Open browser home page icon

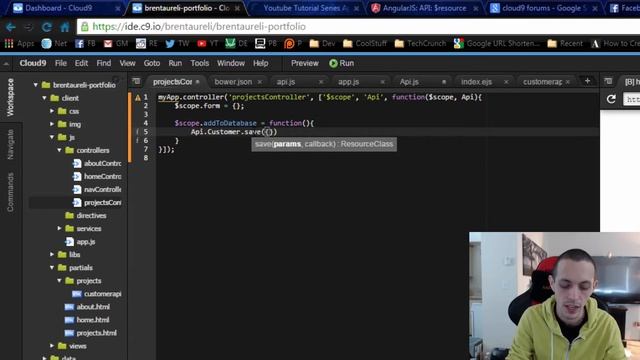coord(64,27)
